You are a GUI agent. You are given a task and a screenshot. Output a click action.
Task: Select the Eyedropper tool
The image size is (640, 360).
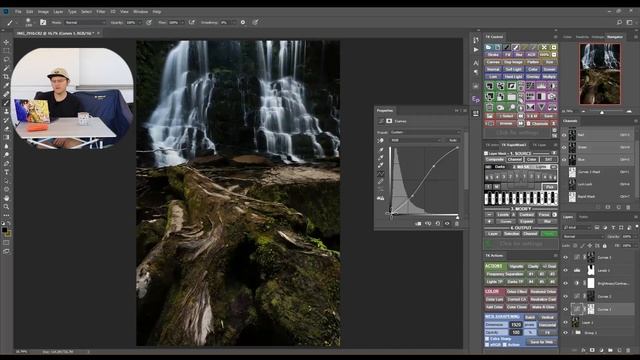tap(6, 85)
